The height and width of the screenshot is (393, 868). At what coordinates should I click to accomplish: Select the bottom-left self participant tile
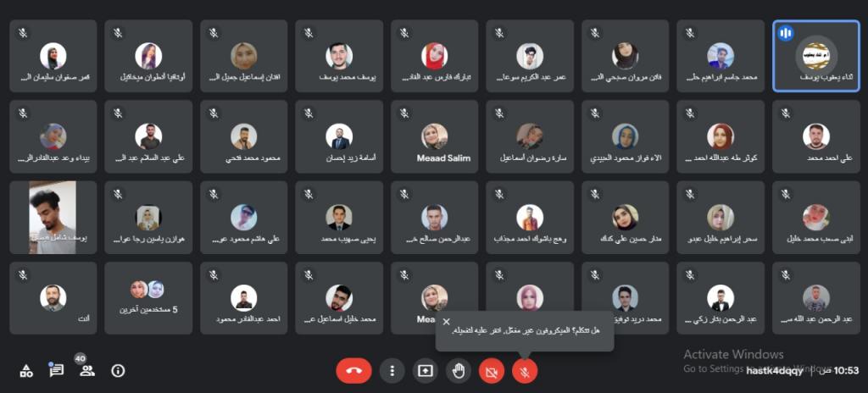(x=53, y=298)
